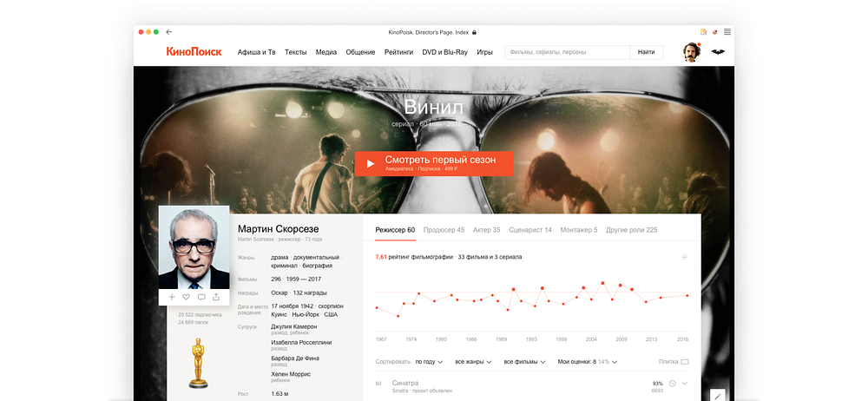The image size is (868, 401).
Task: Click '20 522 подписчика' text
Action: (200, 314)
